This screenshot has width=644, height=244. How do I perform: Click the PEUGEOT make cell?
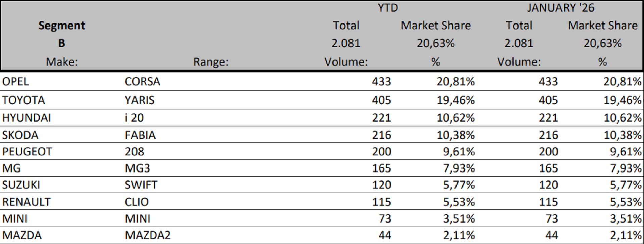pyautogui.click(x=27, y=152)
